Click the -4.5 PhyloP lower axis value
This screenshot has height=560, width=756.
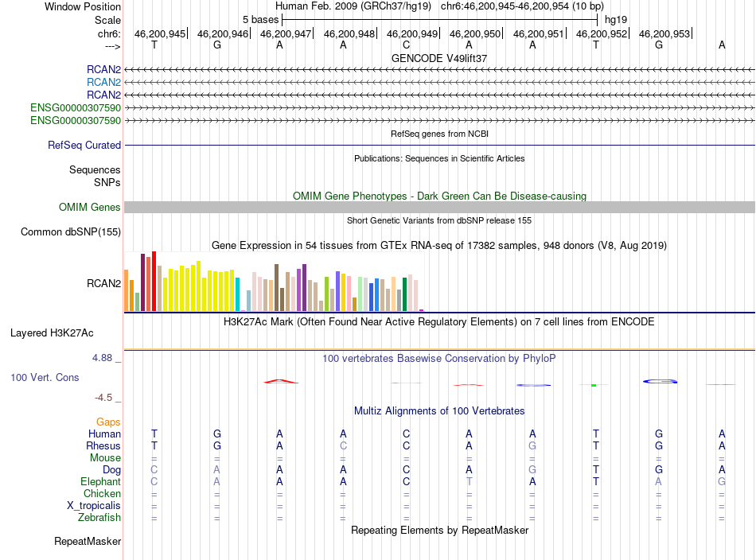click(x=103, y=398)
